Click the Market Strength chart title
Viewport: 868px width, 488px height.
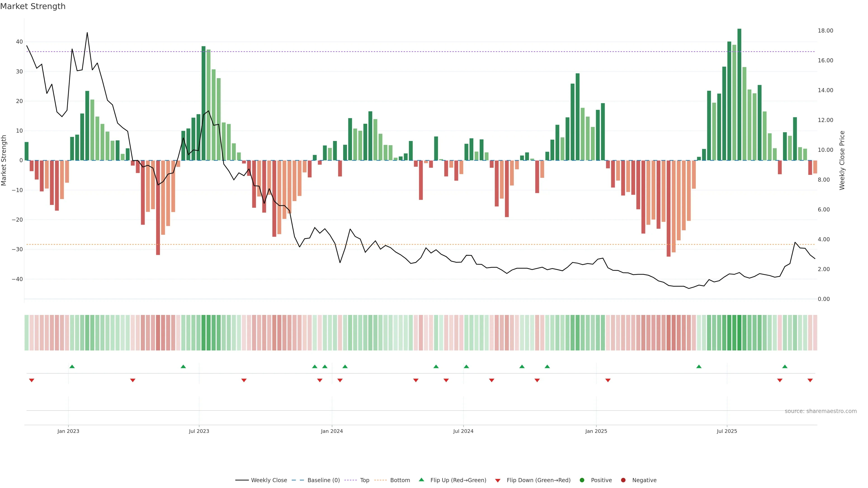tap(33, 6)
